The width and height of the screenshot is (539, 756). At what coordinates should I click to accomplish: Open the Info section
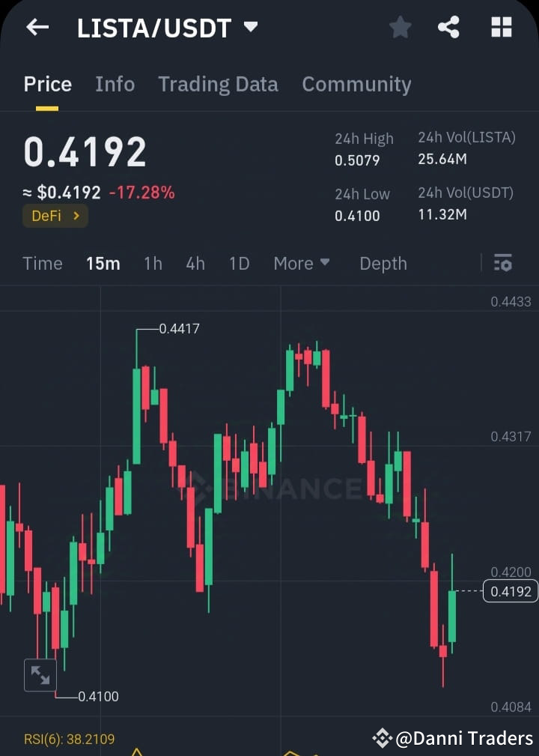tap(115, 84)
